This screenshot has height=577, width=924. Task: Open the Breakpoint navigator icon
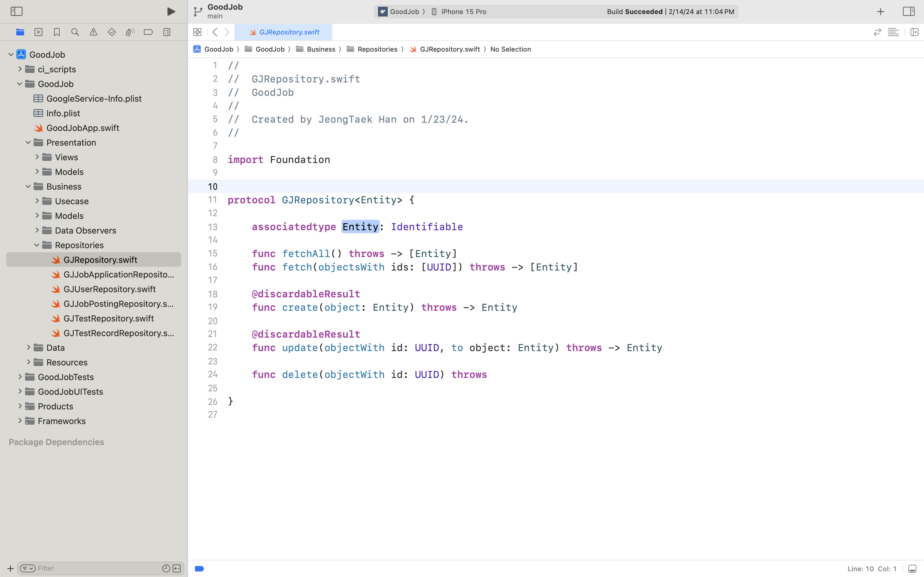(148, 32)
